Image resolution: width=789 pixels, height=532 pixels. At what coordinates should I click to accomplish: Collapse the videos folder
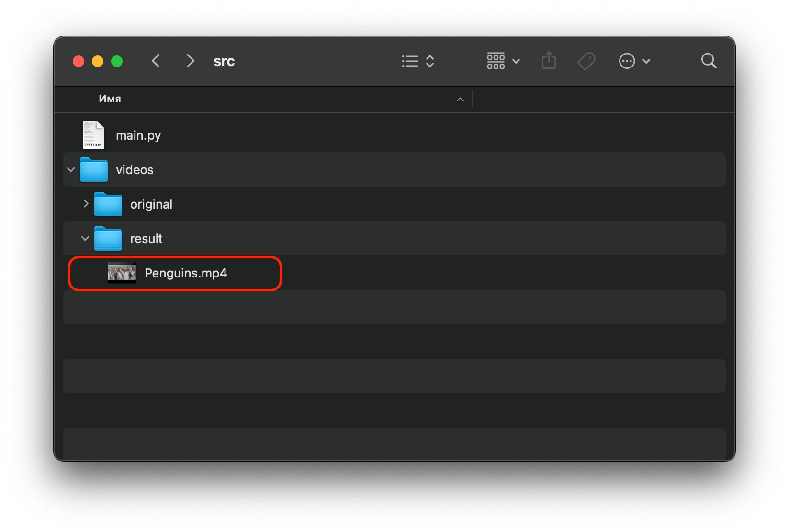pyautogui.click(x=71, y=170)
